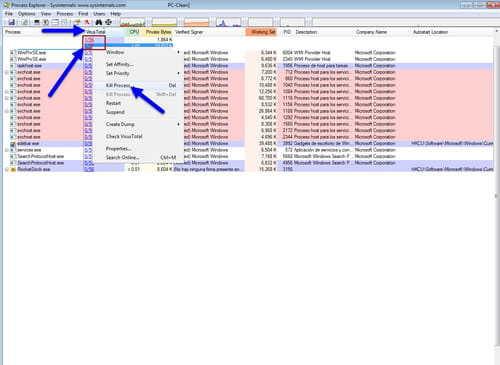Collapse the svchost.exe node with PID 1188
This screenshot has height=365, width=500.
coord(7,111)
